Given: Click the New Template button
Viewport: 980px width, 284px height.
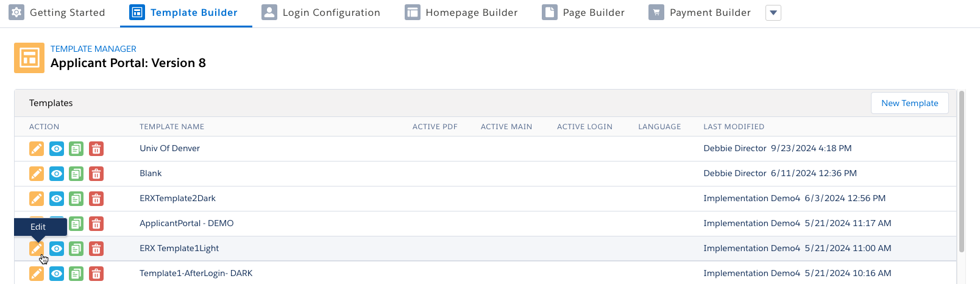Looking at the screenshot, I should 910,103.
